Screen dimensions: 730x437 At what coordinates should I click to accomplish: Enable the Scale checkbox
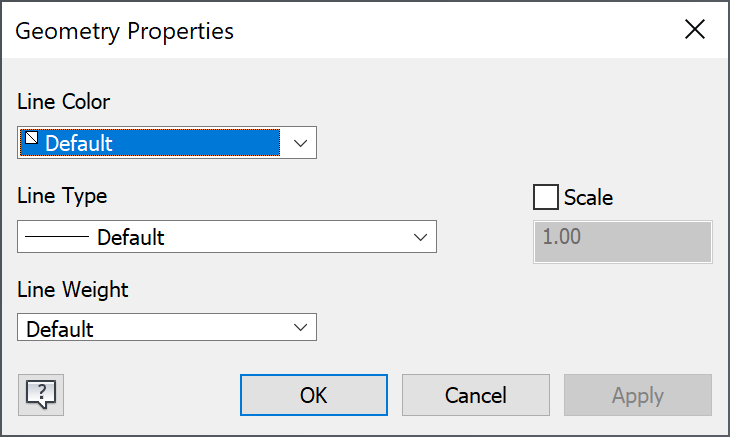pos(546,197)
